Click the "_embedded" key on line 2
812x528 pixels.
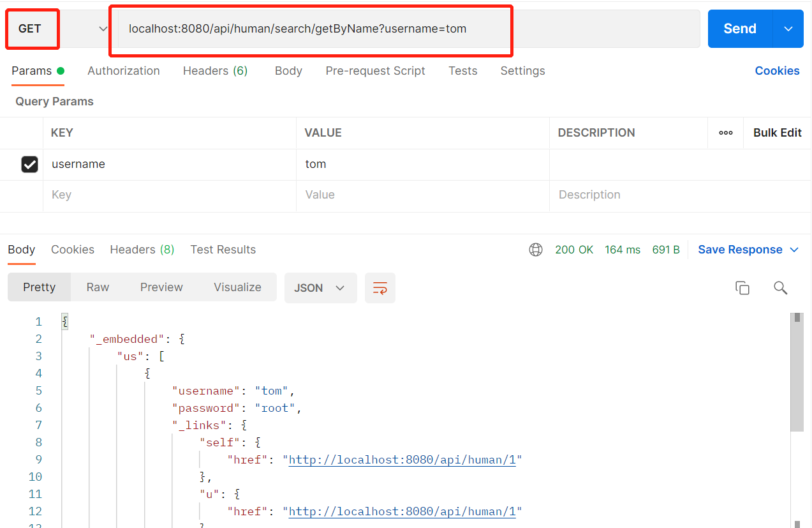[128, 339]
